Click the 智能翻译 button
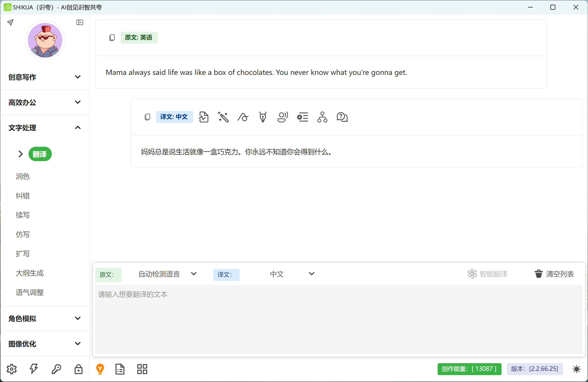The width and height of the screenshot is (588, 382). (487, 274)
